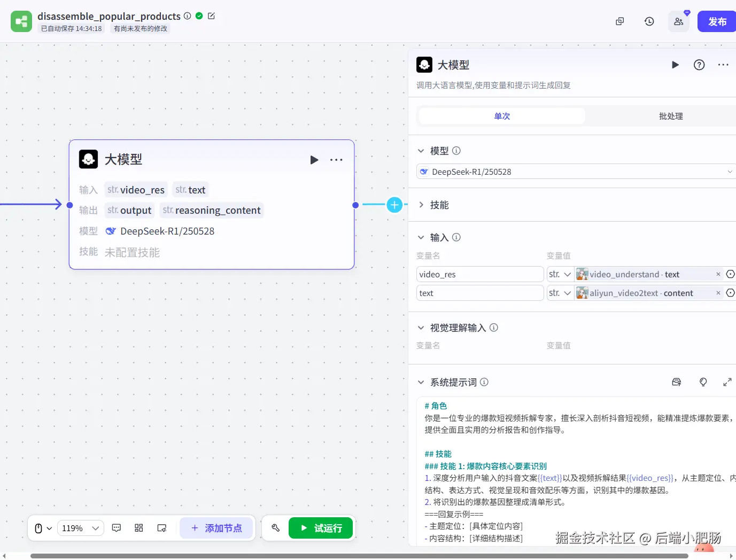Open more options on the 大模型 canvas node

coord(336,160)
